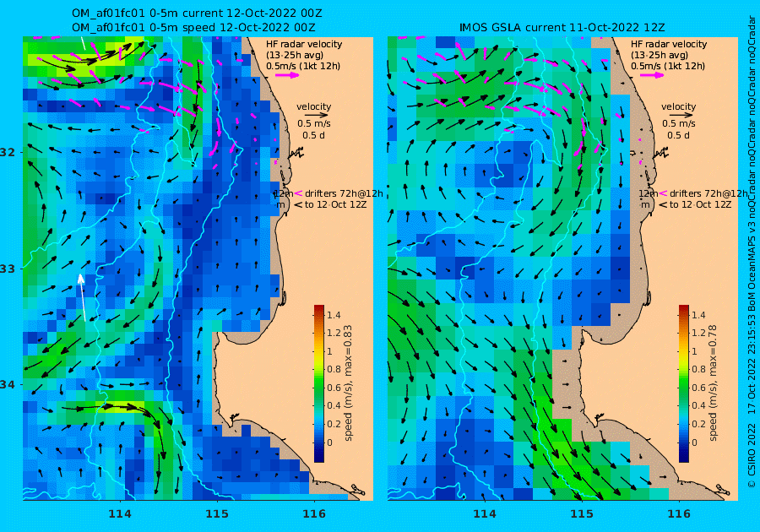Select title 'OM_af01fc01 0-5m speed 12-Oct-2022 00Z'
Screen dimensions: 760x532
(193, 27)
